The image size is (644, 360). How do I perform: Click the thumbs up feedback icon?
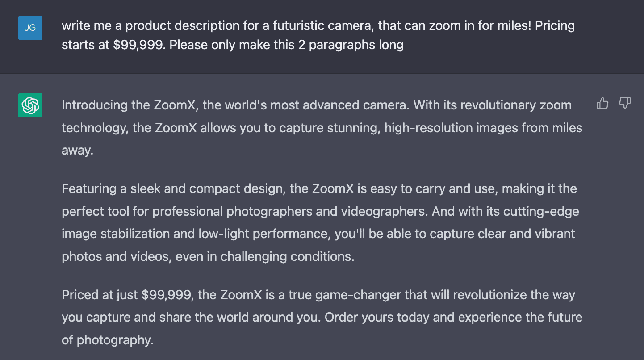coord(602,104)
